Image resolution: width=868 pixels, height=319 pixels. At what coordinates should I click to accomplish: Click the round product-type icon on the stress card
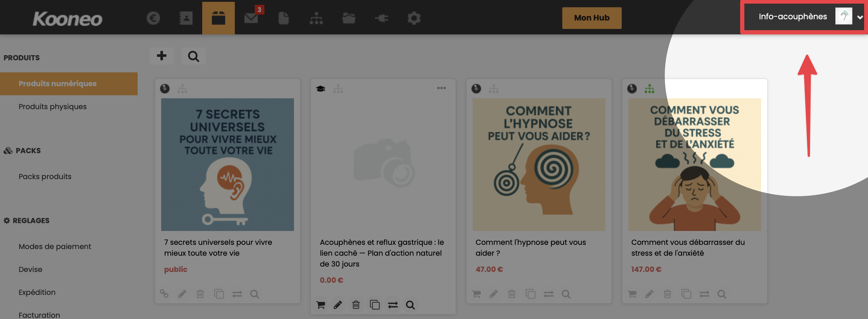pyautogui.click(x=632, y=89)
